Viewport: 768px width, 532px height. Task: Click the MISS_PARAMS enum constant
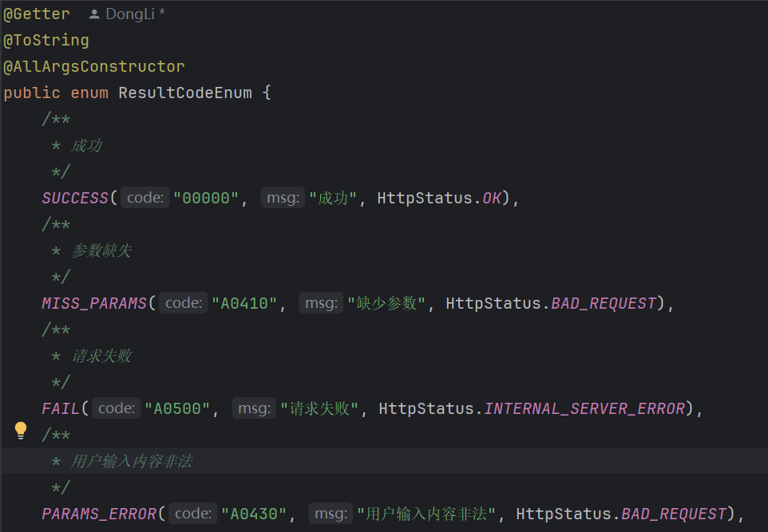94,303
